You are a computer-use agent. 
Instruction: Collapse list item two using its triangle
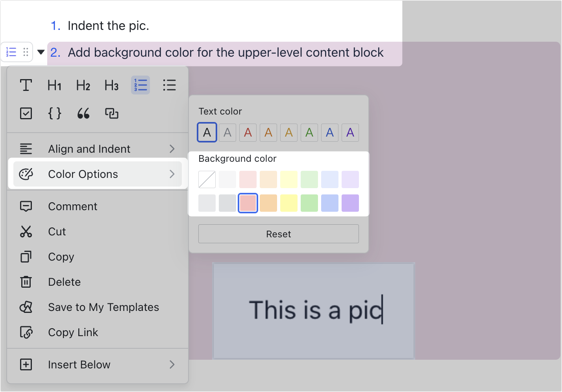41,52
